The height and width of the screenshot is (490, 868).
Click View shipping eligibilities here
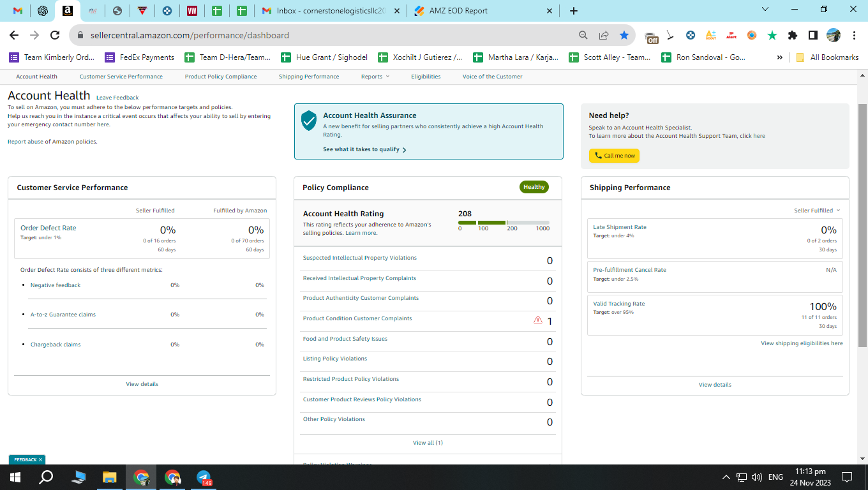click(x=802, y=343)
